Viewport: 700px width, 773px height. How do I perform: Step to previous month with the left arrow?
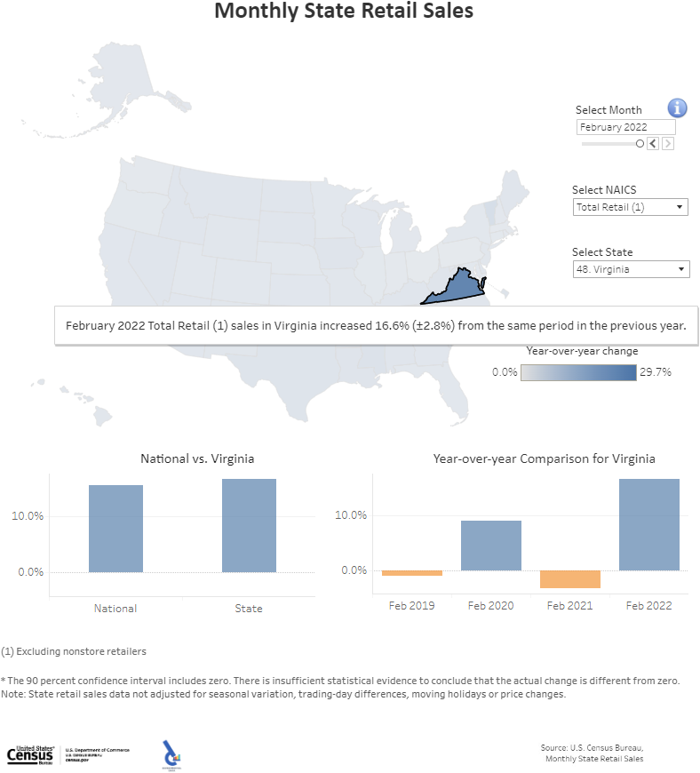pos(652,143)
